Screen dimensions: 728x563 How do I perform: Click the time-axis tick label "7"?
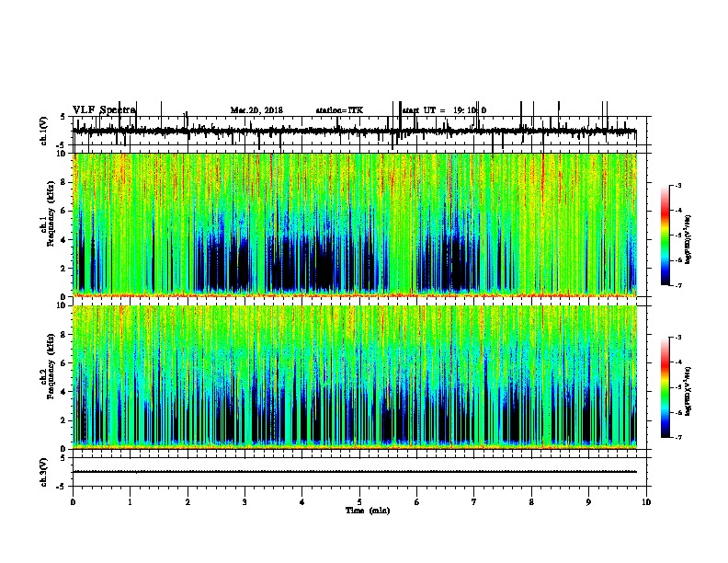pyautogui.click(x=474, y=502)
